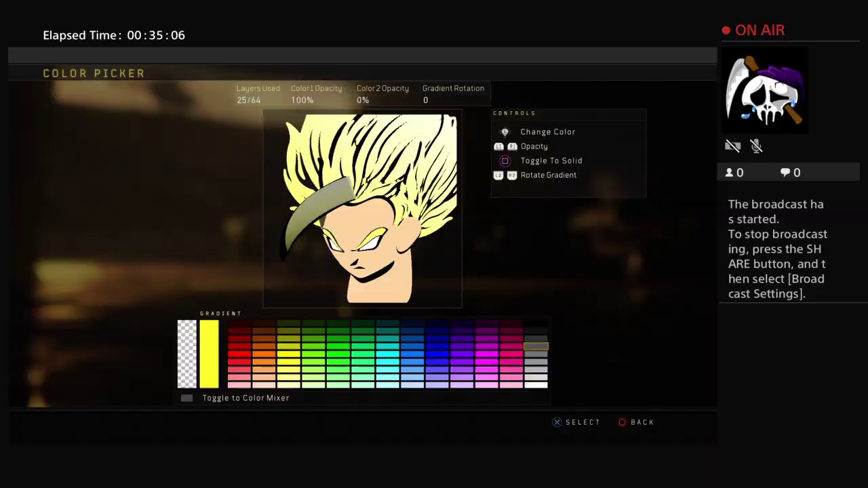Select the transparent checkered gradient color slot
The image size is (868, 488).
186,354
